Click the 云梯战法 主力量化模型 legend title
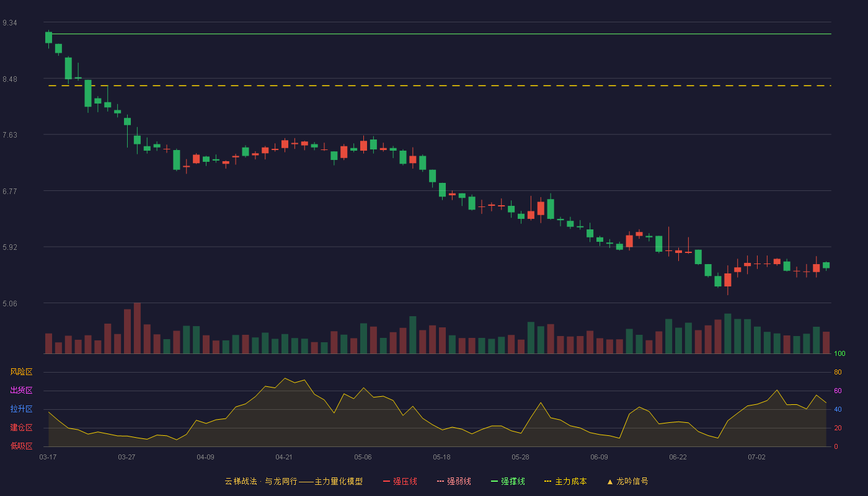868x496 pixels. (x=294, y=481)
